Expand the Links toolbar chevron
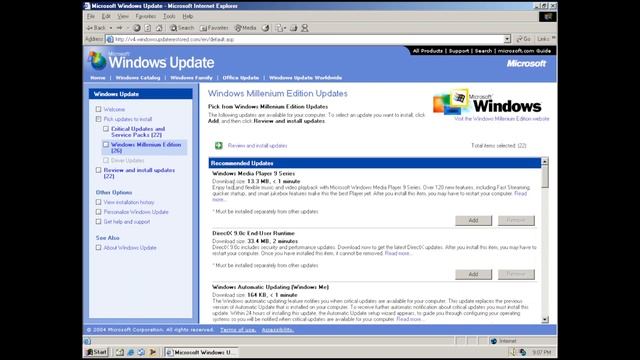Screen dimensions: 640x360 [553, 38]
